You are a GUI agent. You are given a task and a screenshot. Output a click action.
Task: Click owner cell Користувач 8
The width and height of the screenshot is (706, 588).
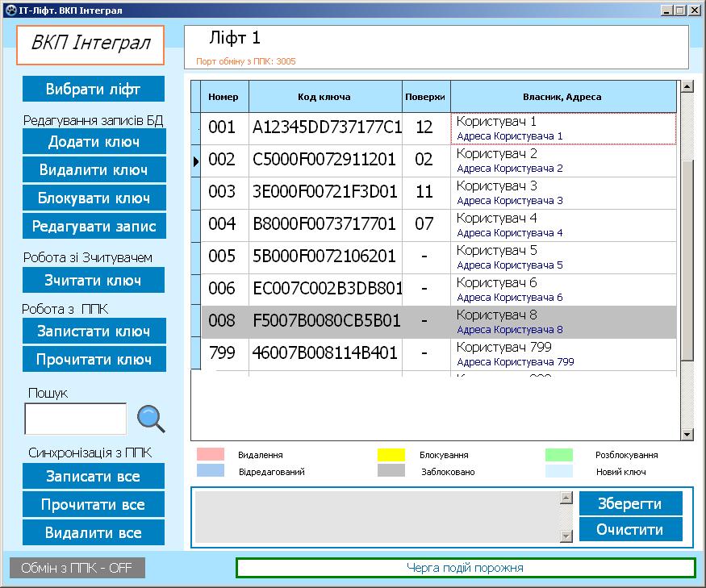[563, 322]
